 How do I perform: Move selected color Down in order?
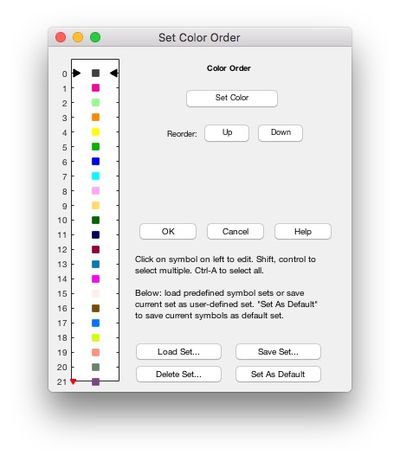coord(280,133)
